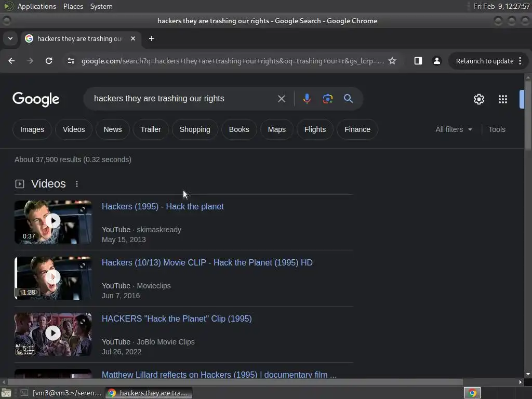
Task: Start voice search with microphone icon
Action: [307, 99]
